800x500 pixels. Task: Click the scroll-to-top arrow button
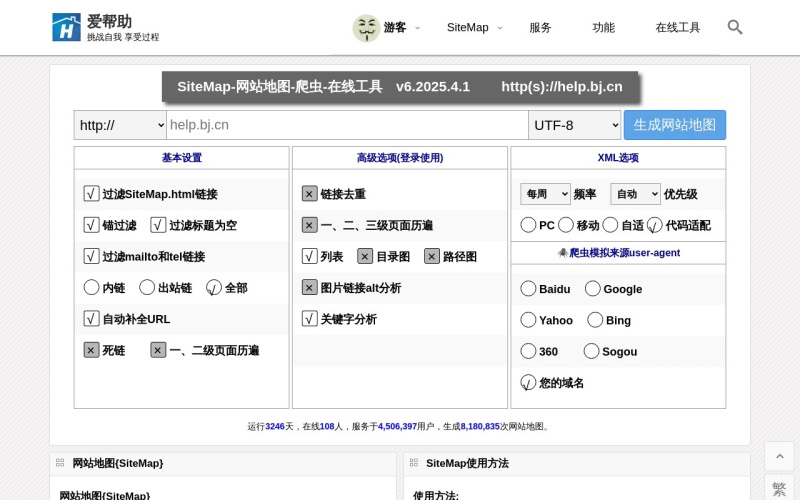779,456
